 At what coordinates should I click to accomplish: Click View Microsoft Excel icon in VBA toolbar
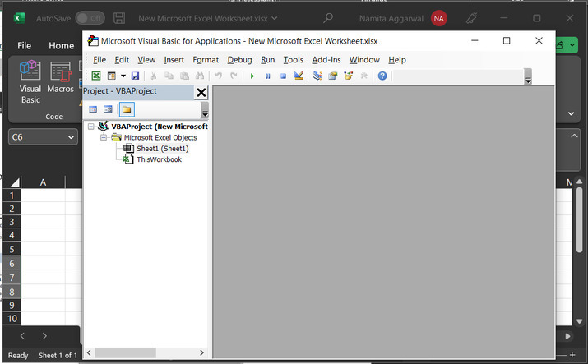96,76
